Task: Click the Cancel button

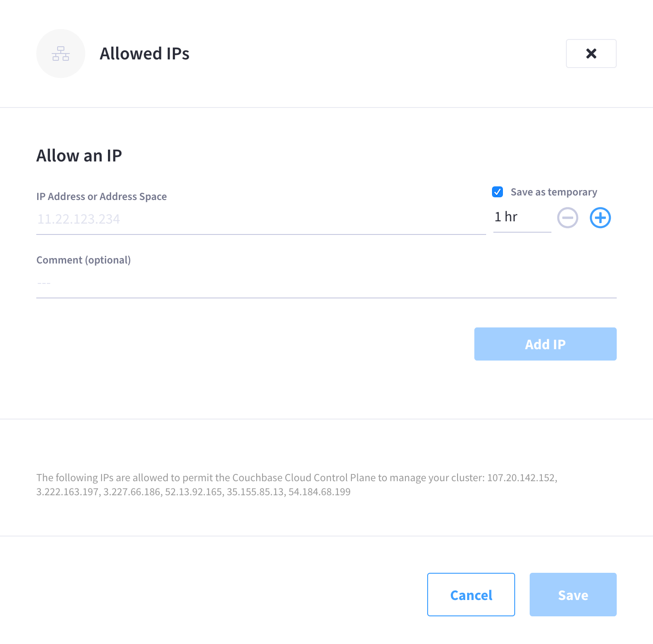Action: (x=471, y=595)
